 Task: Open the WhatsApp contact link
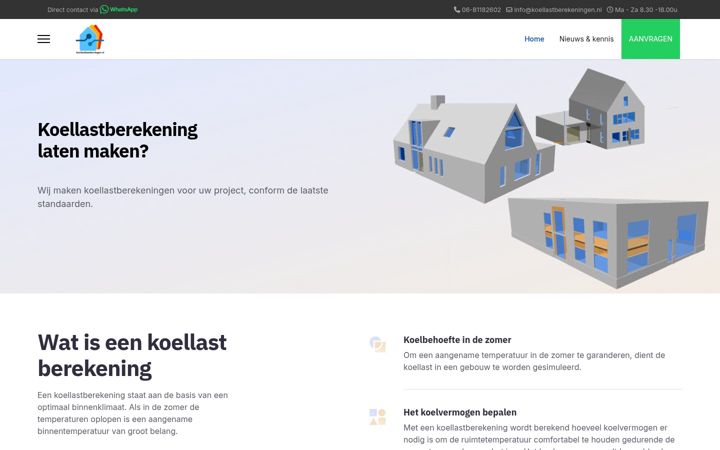[x=119, y=9]
